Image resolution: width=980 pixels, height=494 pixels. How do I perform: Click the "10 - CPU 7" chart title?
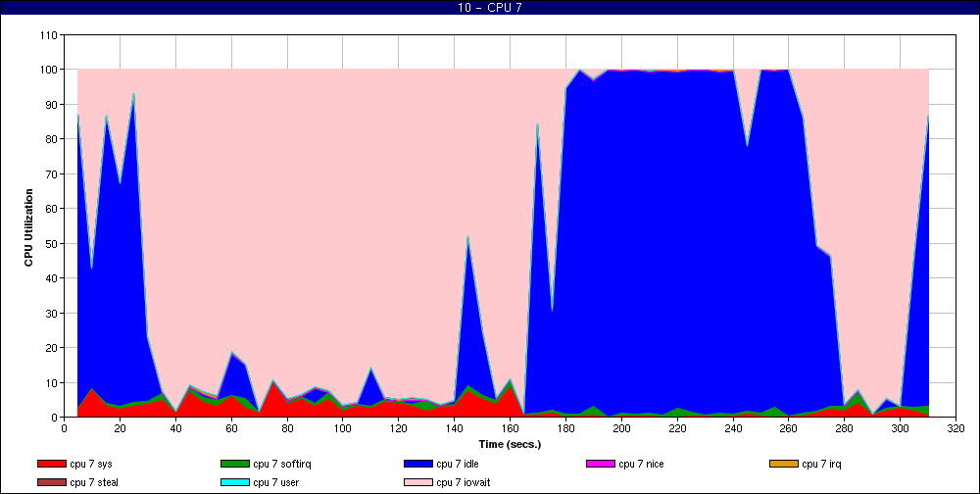pyautogui.click(x=490, y=8)
